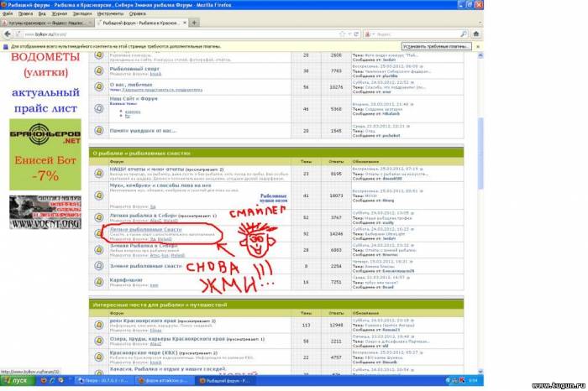Open the bookmark star dropdown arrow

349,34
